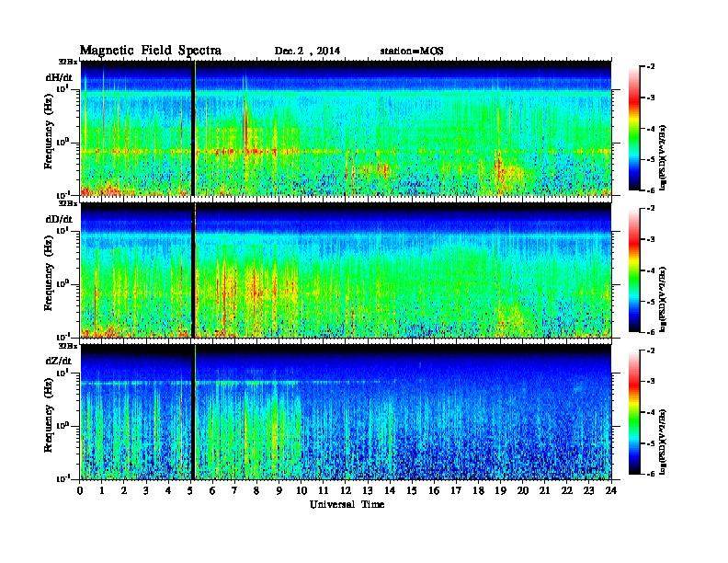The image size is (728, 563).
Task: Click the color scale bar next to dD/dt panel
Action: (634, 270)
